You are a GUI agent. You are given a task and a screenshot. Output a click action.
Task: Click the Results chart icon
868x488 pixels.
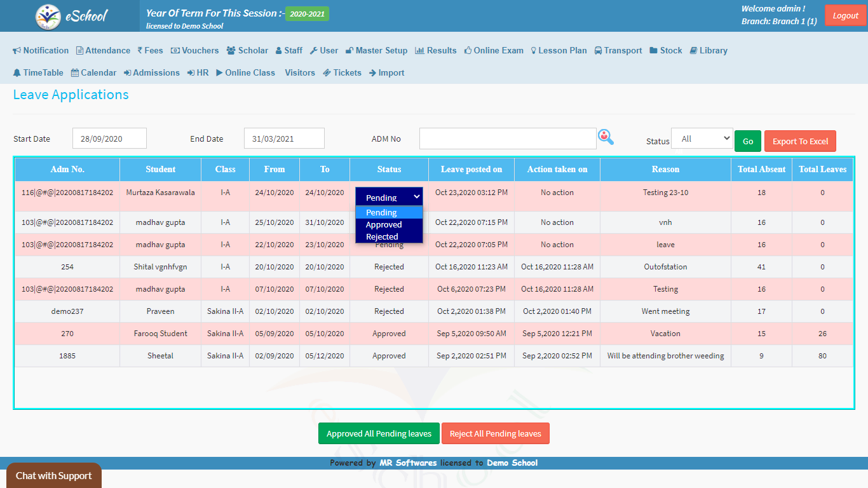pyautogui.click(x=419, y=51)
